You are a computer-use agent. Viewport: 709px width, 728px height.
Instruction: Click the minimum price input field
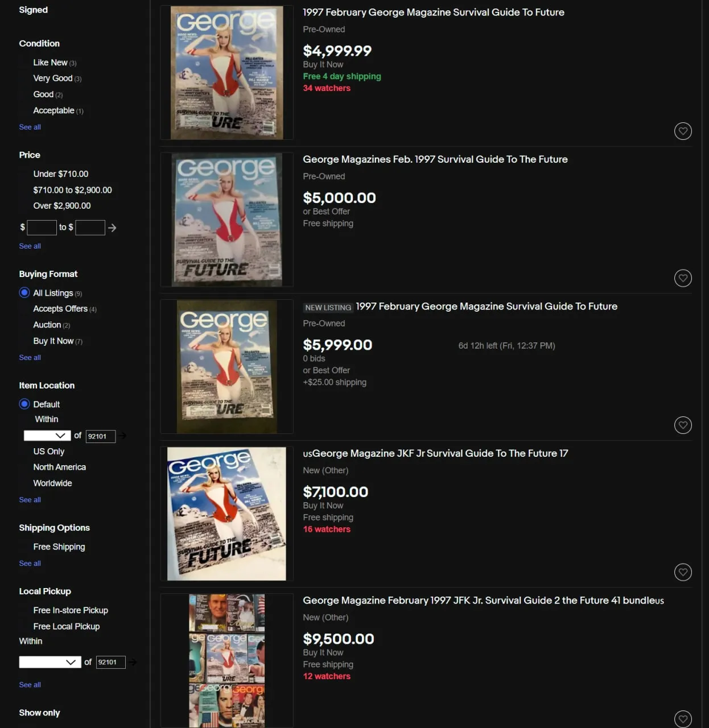pos(42,227)
